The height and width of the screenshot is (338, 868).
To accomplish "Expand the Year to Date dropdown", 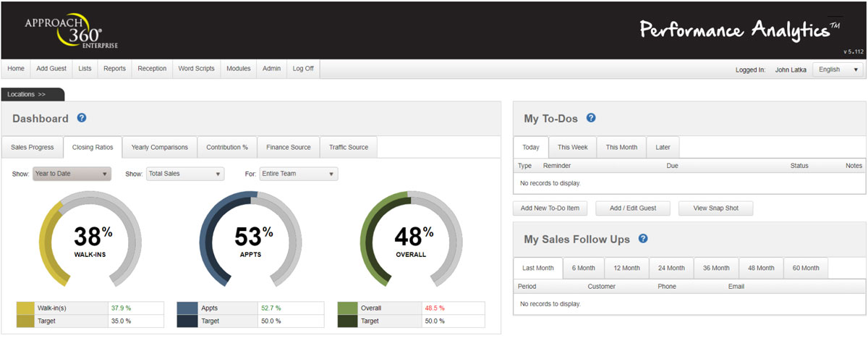I will [72, 174].
